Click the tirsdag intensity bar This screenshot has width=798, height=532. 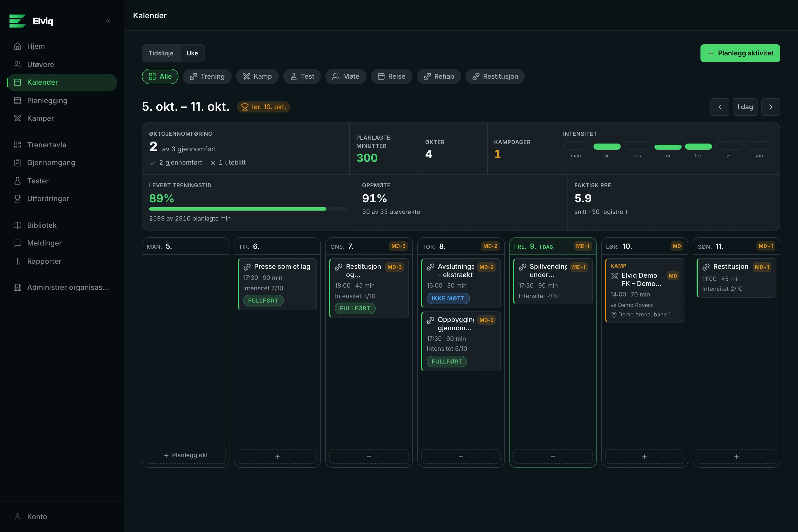click(x=607, y=147)
